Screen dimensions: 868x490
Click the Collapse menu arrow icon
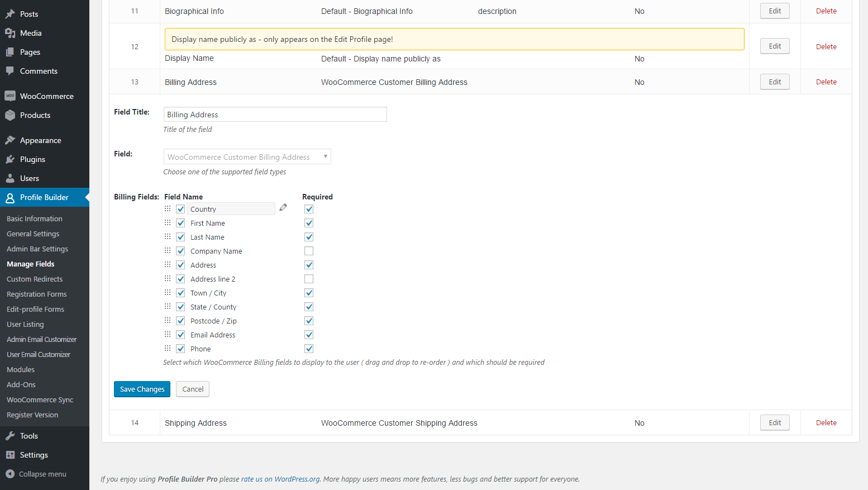10,474
